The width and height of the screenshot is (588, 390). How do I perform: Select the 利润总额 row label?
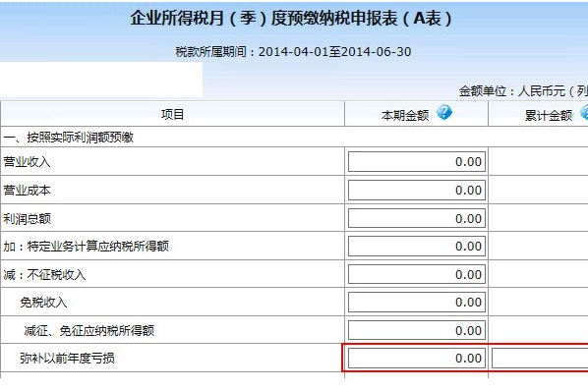point(27,218)
